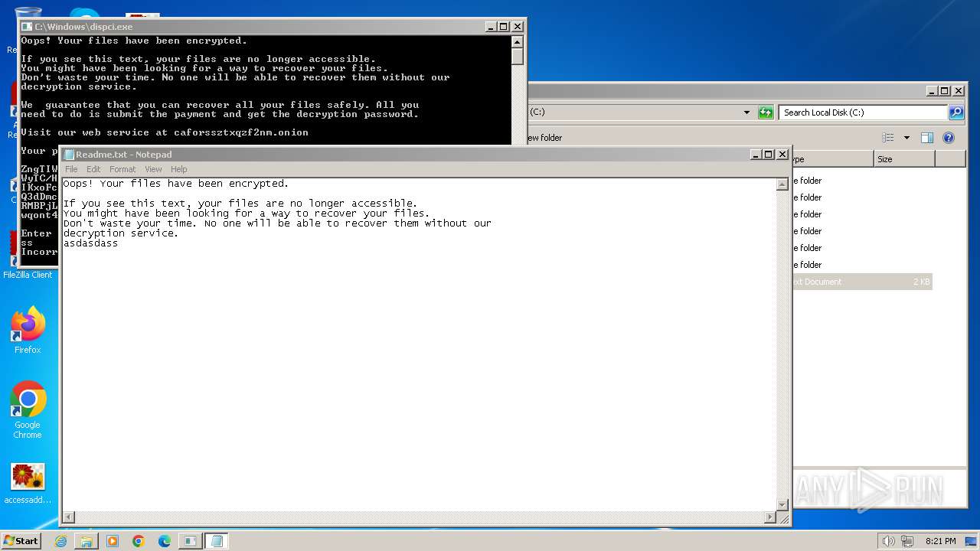Viewport: 980px width, 551px height.
Task: Click the Explorer refresh button
Action: [x=766, y=112]
